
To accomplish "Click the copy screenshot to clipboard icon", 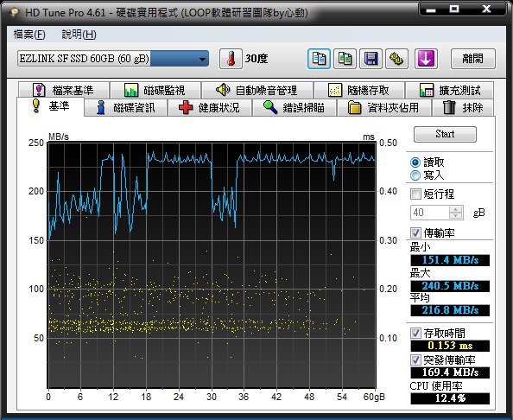I will pos(345,59).
